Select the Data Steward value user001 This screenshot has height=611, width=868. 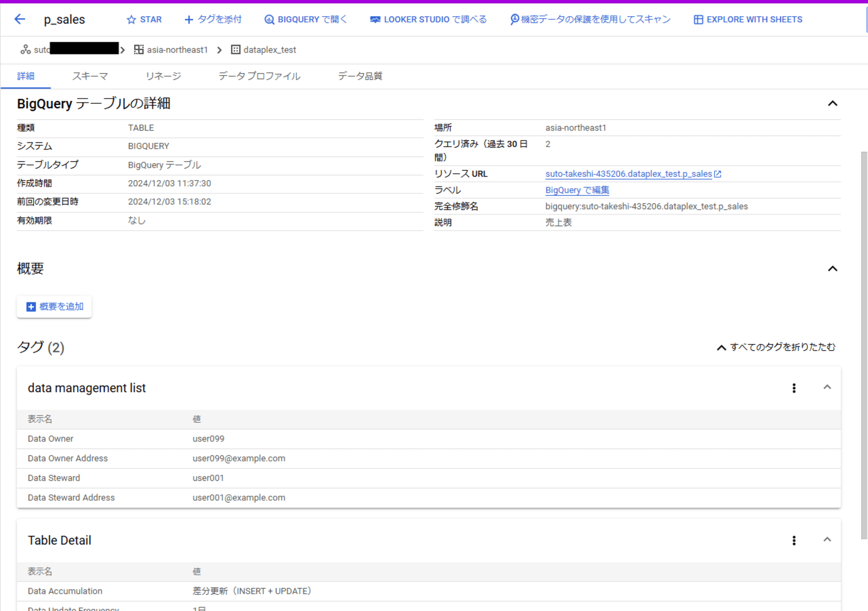click(208, 478)
